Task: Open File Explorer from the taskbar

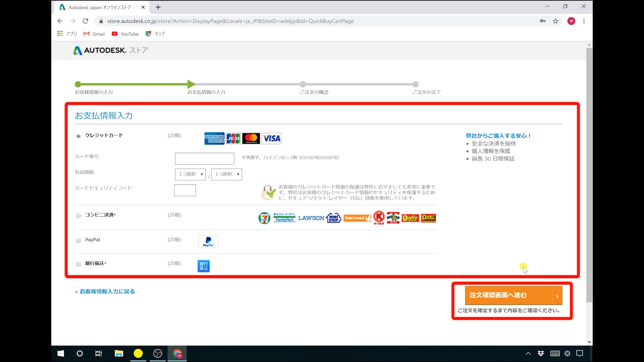Action: (x=119, y=353)
